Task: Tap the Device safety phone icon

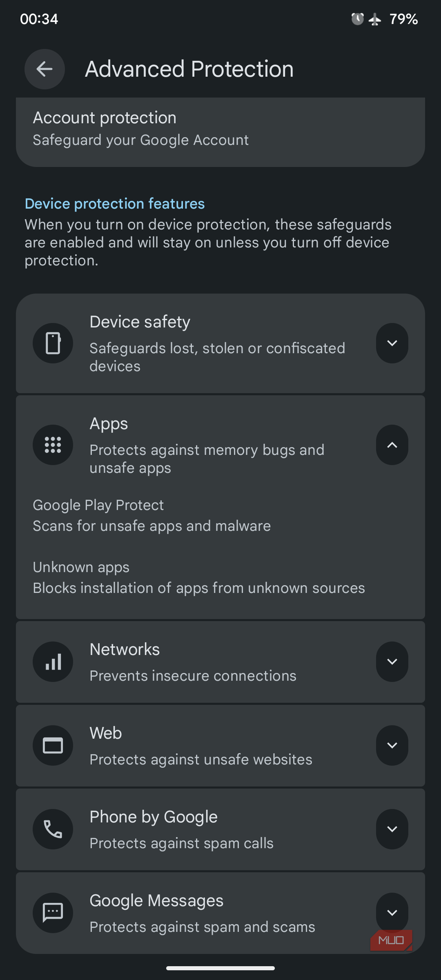Action: 53,343
